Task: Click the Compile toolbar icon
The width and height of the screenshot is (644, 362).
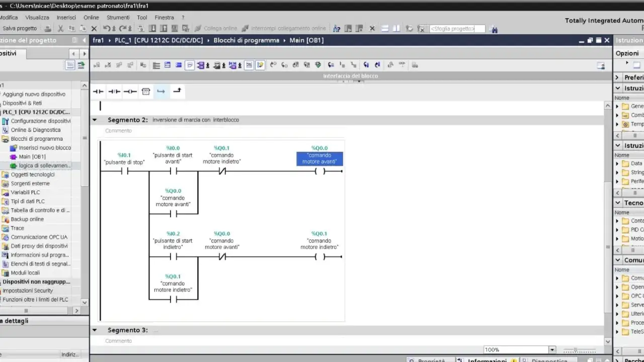Action: pyautogui.click(x=141, y=29)
